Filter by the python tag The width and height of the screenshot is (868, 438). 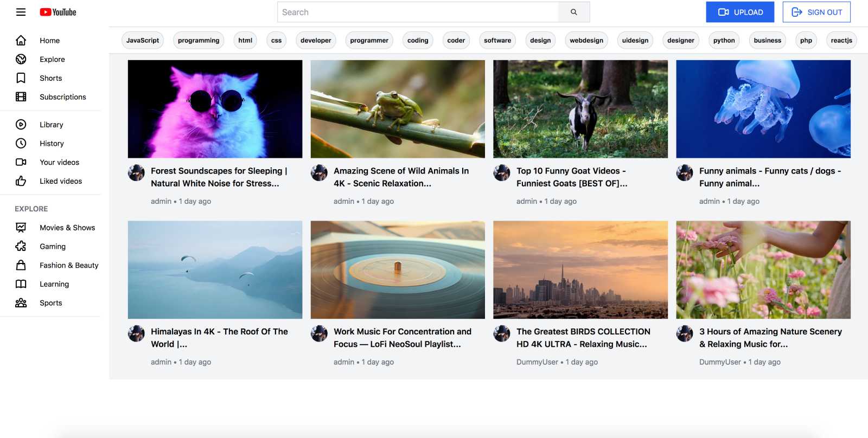point(724,40)
